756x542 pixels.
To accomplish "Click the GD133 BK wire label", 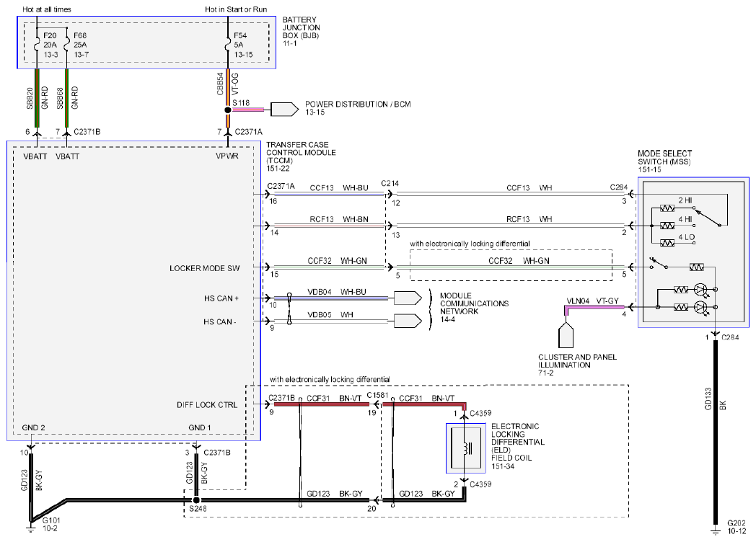I will pyautogui.click(x=715, y=399).
